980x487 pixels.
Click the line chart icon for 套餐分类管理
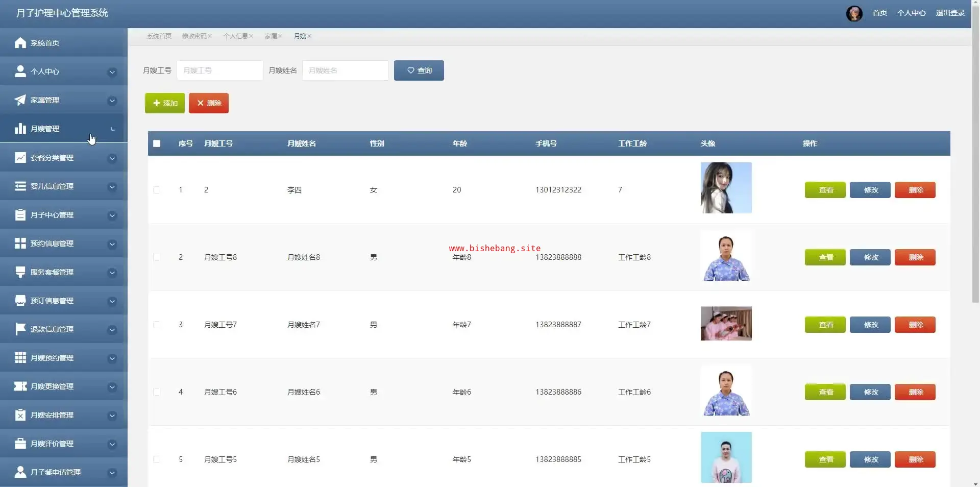[20, 158]
